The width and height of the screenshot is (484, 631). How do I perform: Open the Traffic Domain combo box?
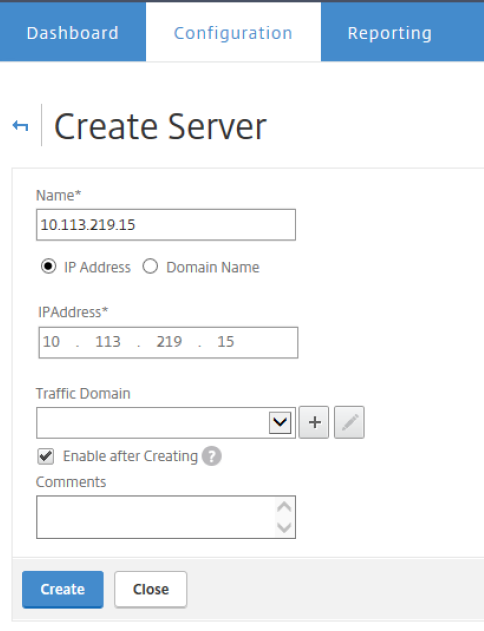coord(166,423)
